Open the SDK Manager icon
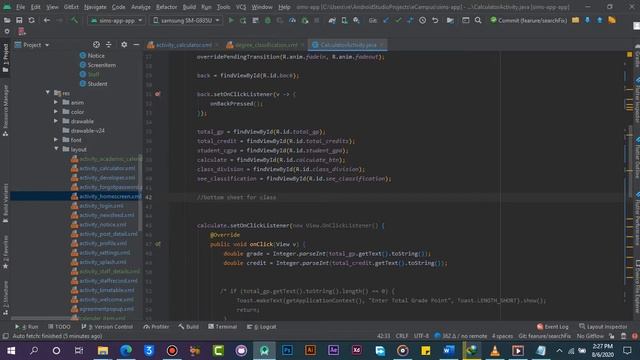The image size is (640, 360). 356,20
